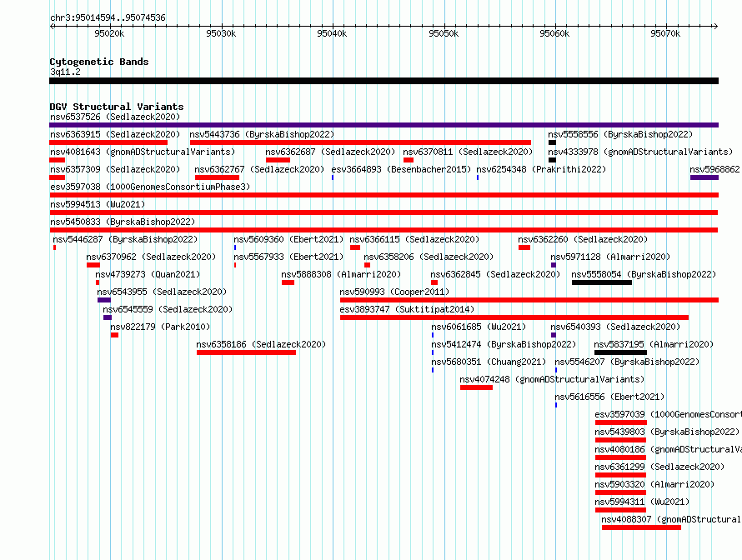Viewport: 742px width, 560px height.
Task: Click the black 3q11.2 cytogenetic band bar
Action: (384, 81)
